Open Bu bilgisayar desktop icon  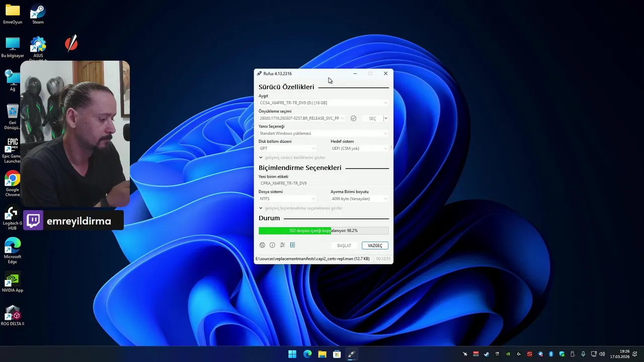click(13, 48)
